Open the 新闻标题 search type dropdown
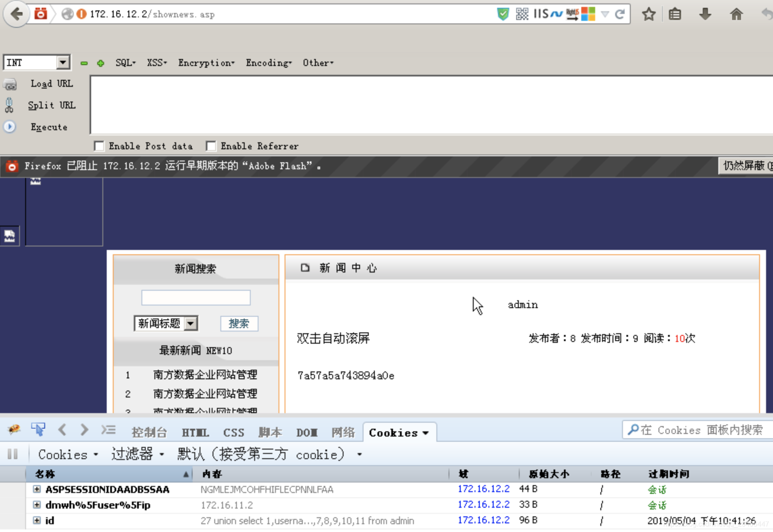 point(166,323)
